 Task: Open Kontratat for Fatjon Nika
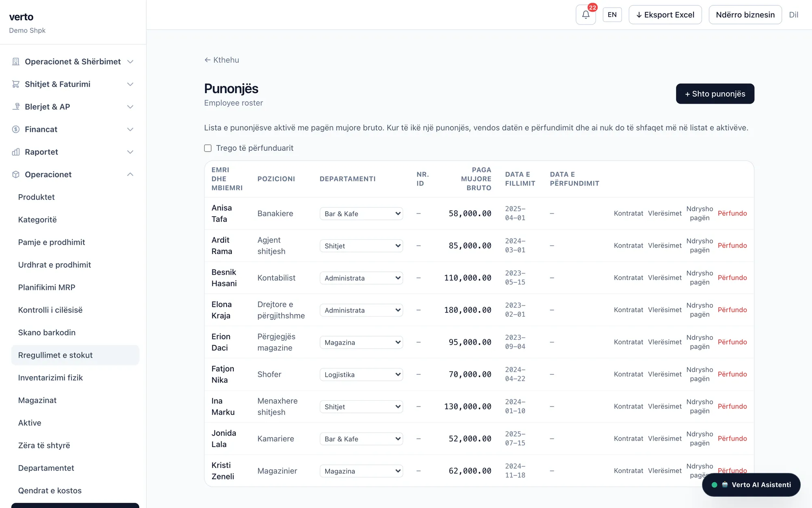point(628,374)
